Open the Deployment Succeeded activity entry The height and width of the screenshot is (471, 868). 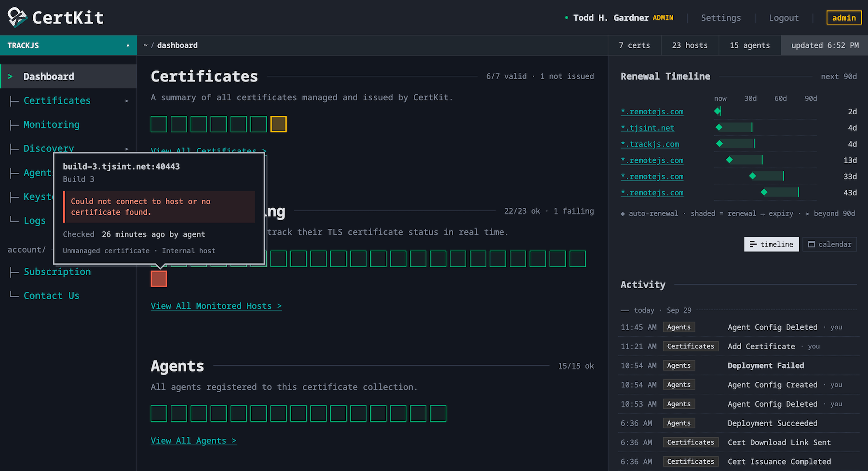point(773,423)
